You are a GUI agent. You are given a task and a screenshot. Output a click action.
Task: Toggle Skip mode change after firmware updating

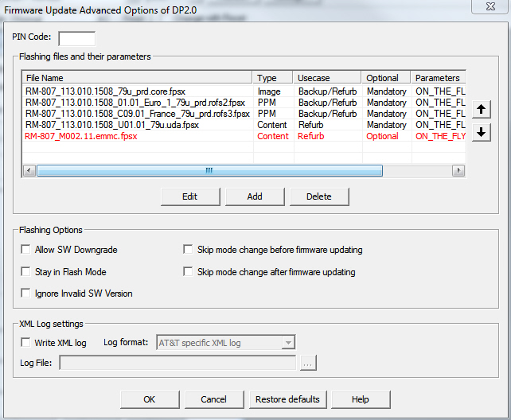(x=189, y=272)
